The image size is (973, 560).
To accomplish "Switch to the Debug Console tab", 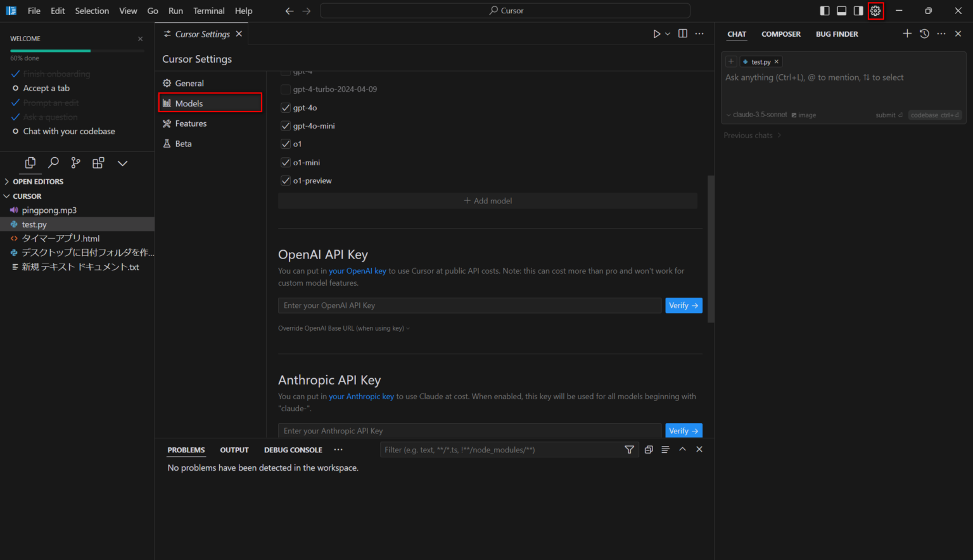I will (x=293, y=450).
